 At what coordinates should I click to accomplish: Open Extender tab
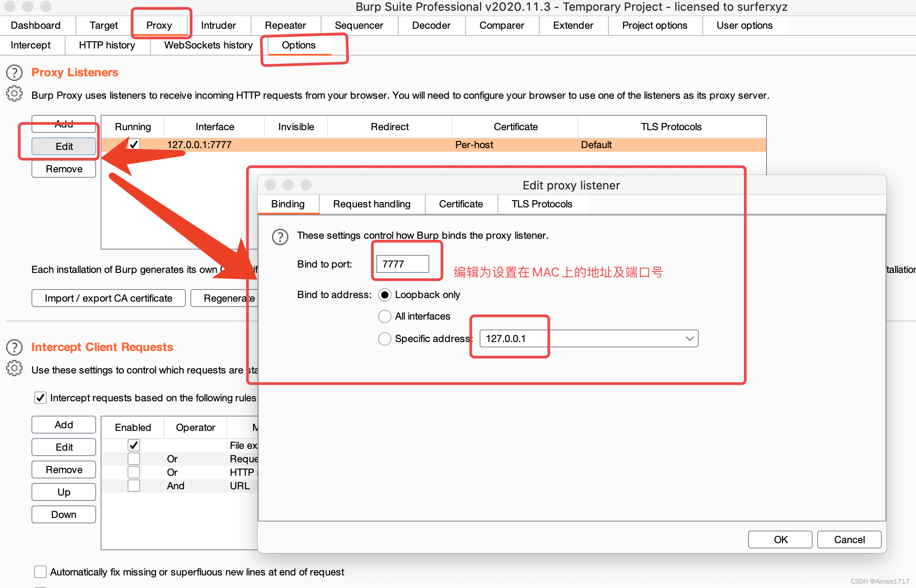pos(573,26)
